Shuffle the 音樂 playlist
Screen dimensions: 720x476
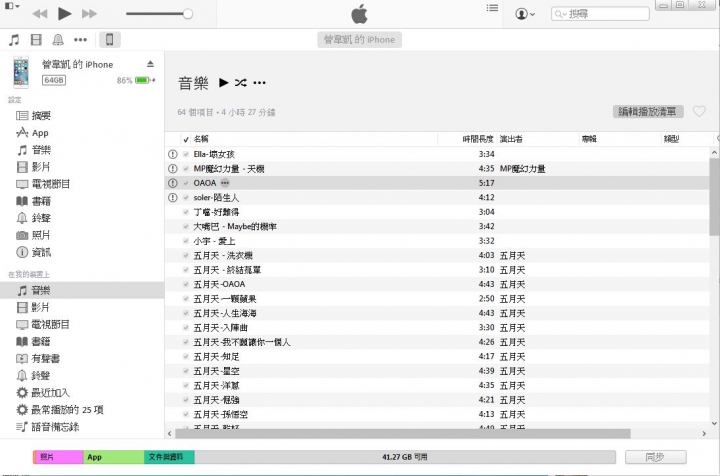[241, 83]
